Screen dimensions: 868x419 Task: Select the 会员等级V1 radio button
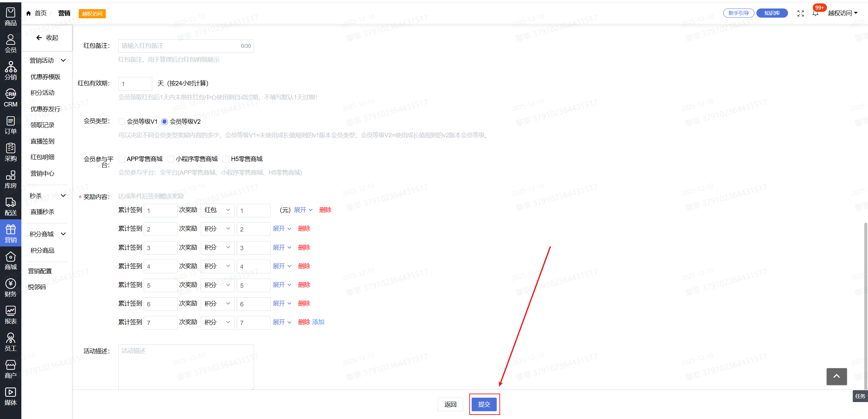tap(122, 122)
